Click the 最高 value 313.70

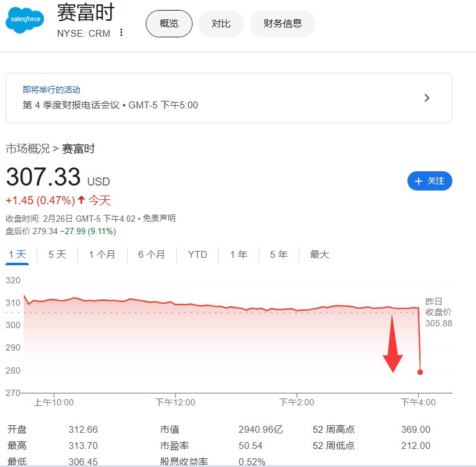tap(83, 445)
